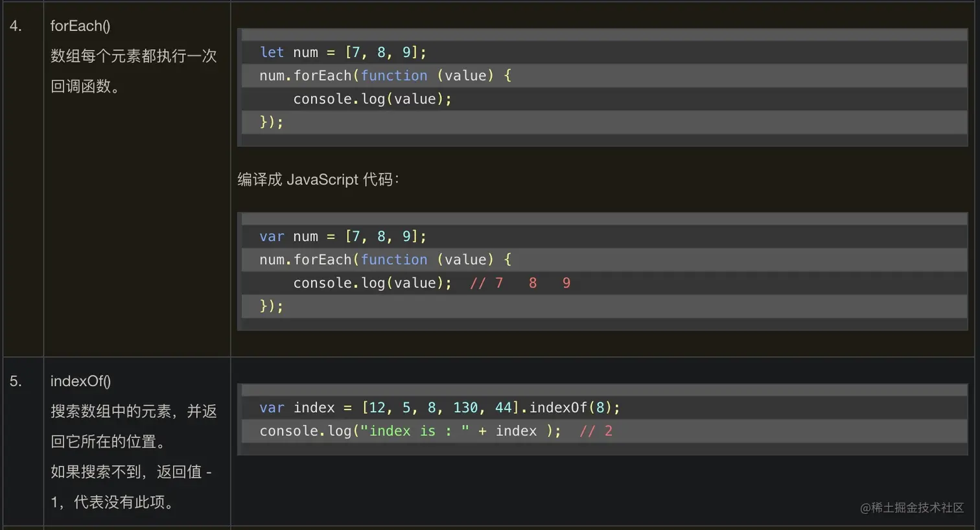Click the line "var num = [7, 8, 9];"
This screenshot has height=530, width=980.
tap(343, 236)
